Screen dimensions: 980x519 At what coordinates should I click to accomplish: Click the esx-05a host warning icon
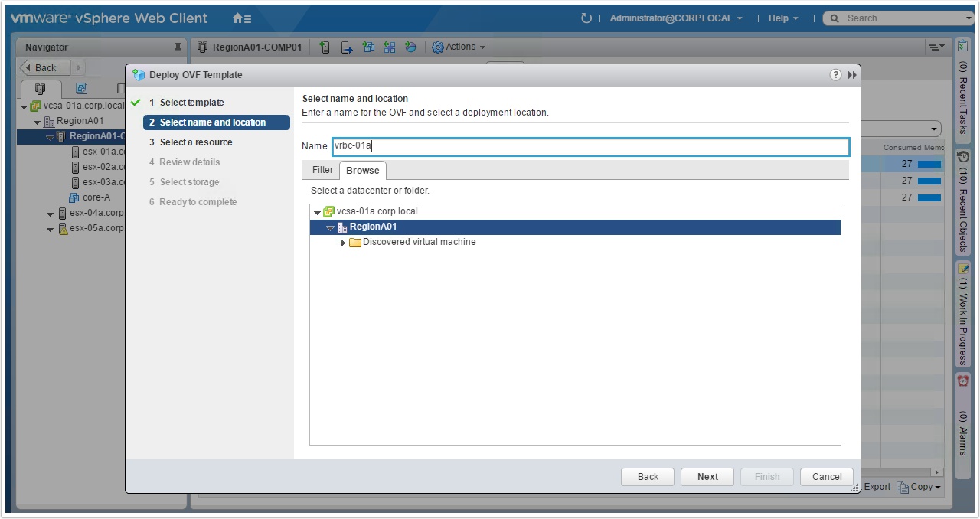point(63,229)
